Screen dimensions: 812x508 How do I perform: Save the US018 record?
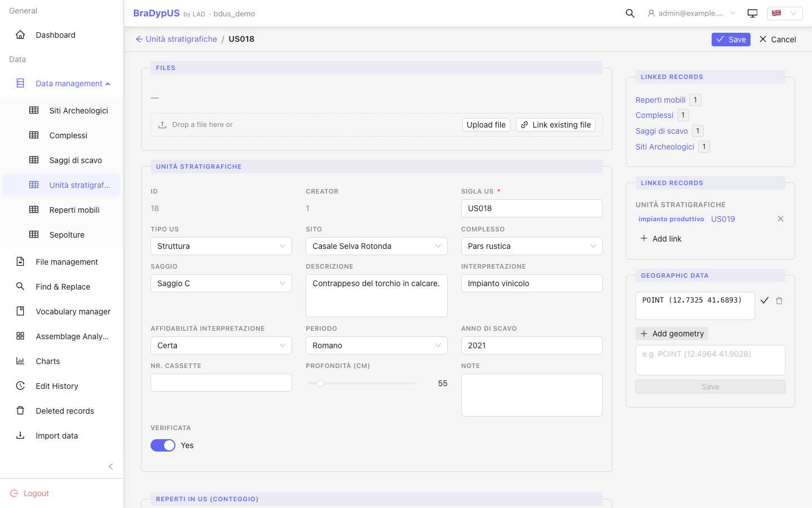tap(731, 40)
